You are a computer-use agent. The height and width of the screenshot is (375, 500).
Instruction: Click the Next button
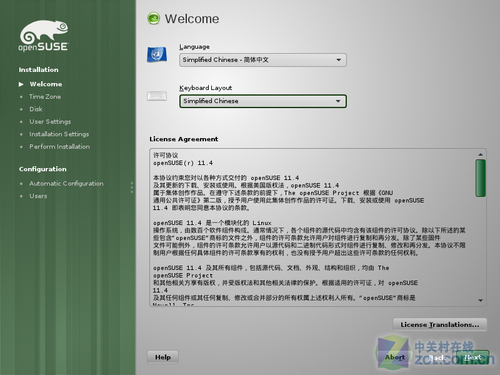[473, 357]
